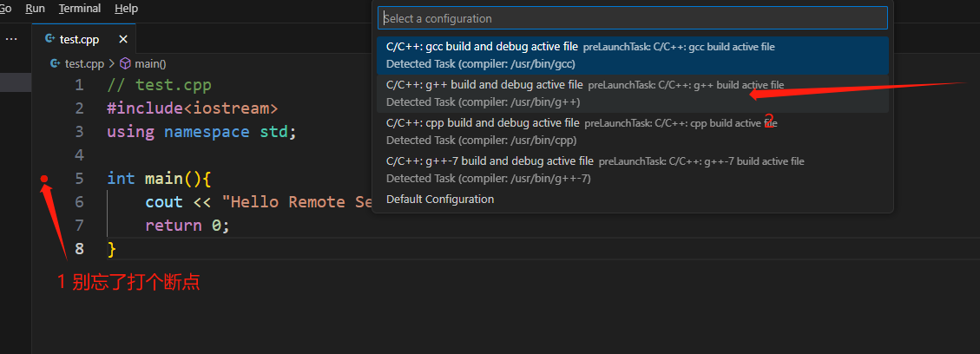This screenshot has height=354, width=980.
Task: Open the Go menu
Action: click(5, 9)
